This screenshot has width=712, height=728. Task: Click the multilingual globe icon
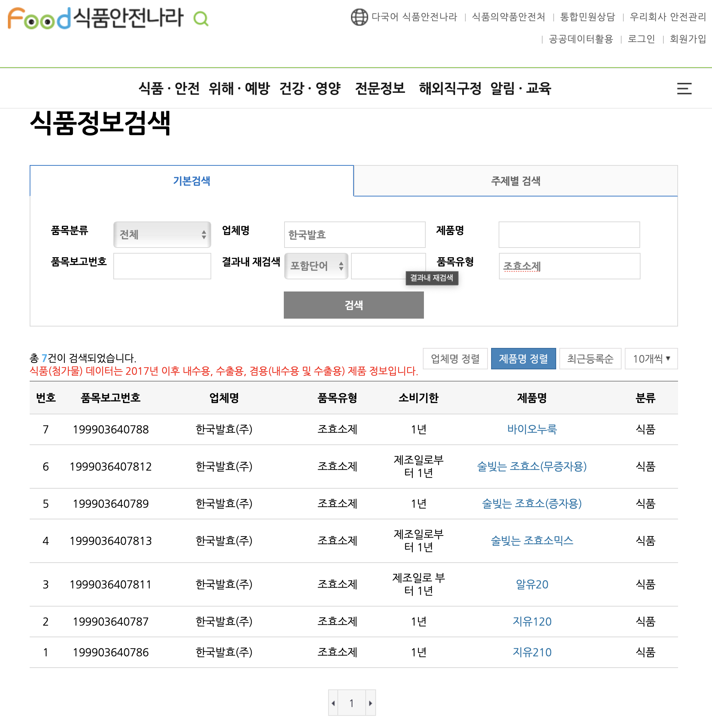click(359, 17)
